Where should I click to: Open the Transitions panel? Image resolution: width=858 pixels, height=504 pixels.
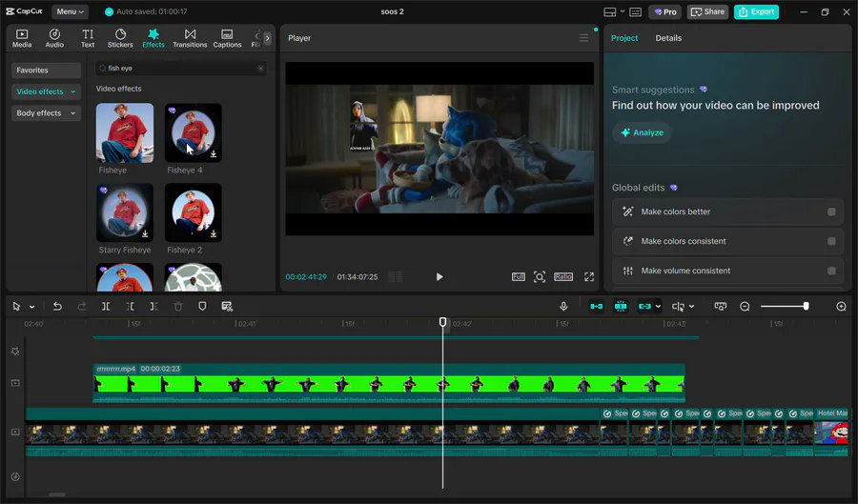190,38
